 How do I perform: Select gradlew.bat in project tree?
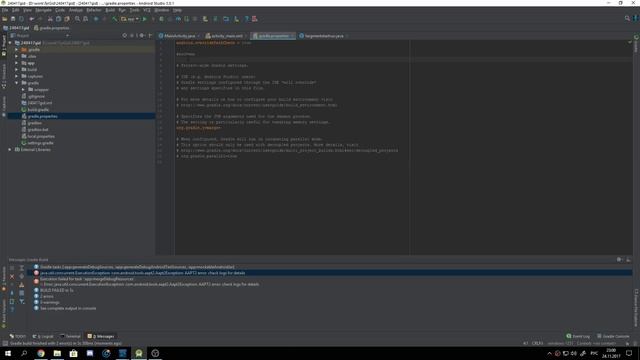(38, 129)
